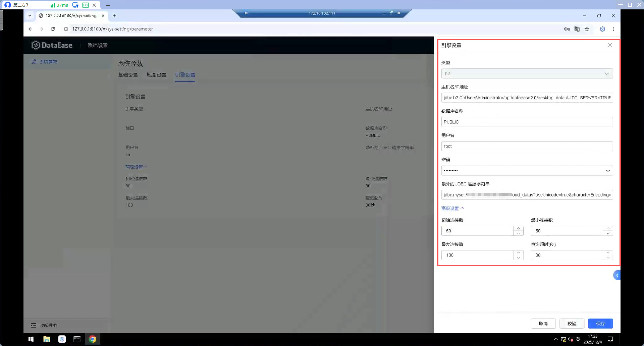Screen dimensions: 644x346
Task: Open Chrome three-dot menu
Action: (x=613, y=29)
